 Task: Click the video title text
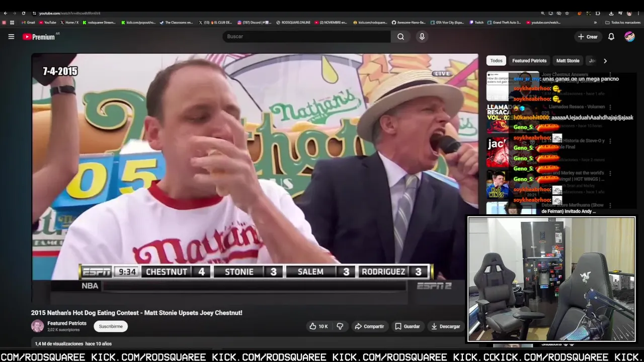pyautogui.click(x=137, y=313)
